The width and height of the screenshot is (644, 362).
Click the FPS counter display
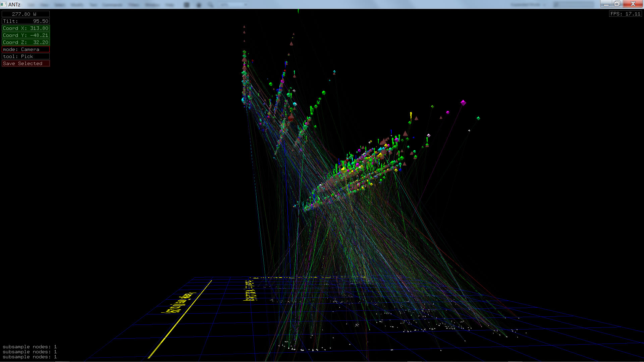click(625, 14)
